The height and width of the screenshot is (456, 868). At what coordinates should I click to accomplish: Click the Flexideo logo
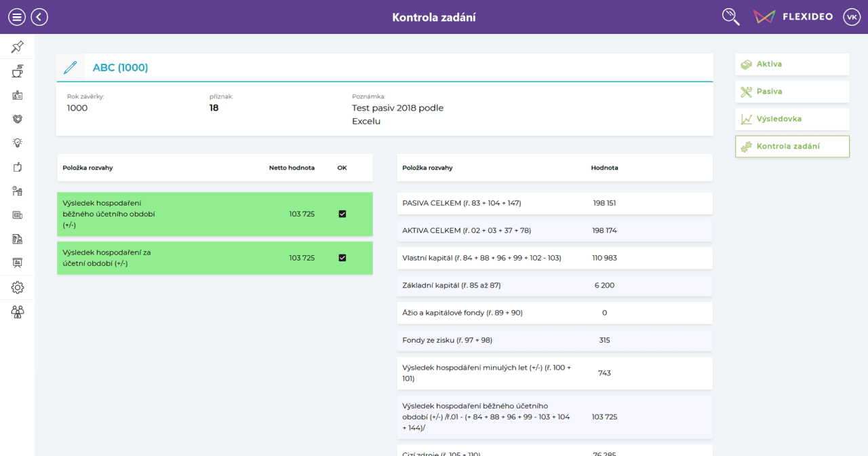793,17
